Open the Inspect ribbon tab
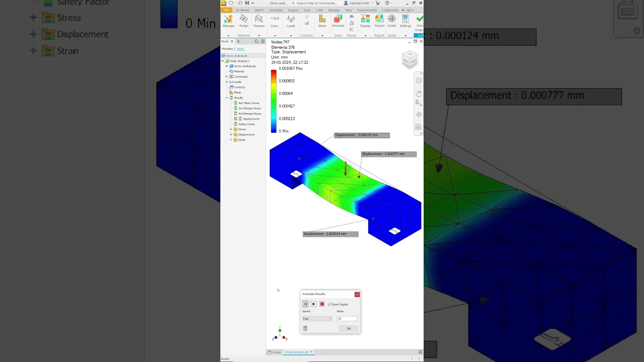Image resolution: width=644 pixels, height=362 pixels. 293,10
